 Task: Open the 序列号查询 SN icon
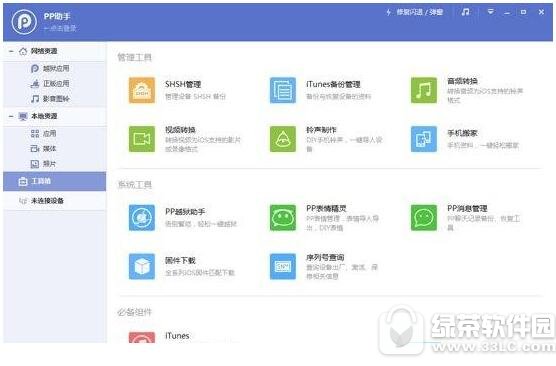[283, 266]
